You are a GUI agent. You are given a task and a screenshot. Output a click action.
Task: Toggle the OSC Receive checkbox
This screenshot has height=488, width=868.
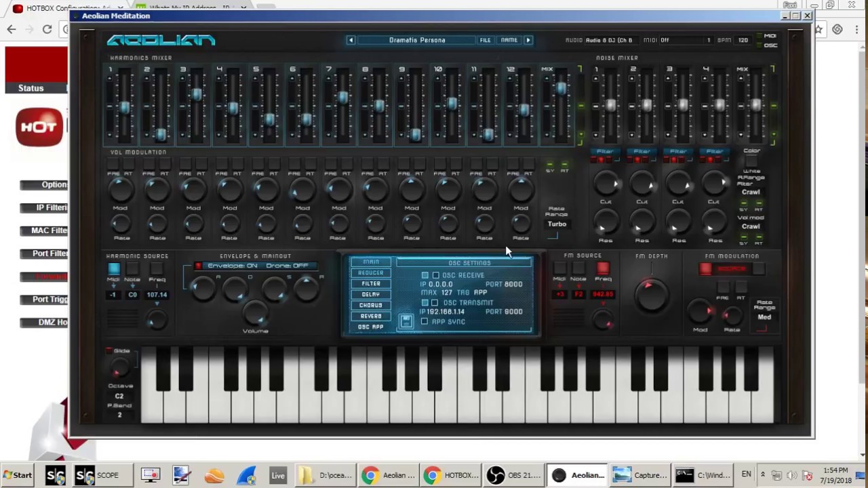point(436,276)
